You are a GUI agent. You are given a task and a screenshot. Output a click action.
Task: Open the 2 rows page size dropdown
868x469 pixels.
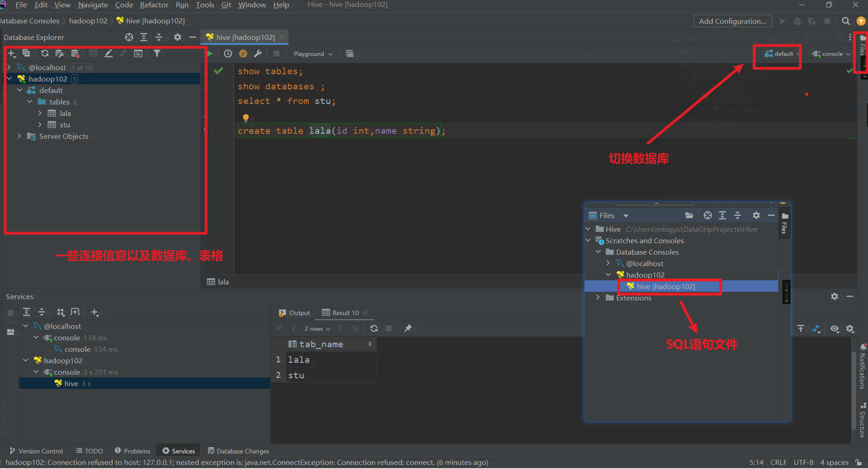coord(317,328)
